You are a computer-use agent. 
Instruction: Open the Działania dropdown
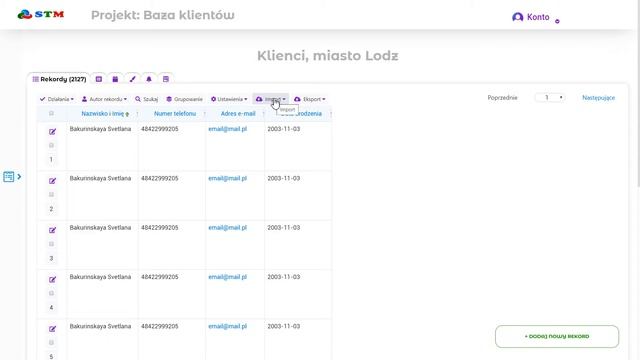coord(57,99)
